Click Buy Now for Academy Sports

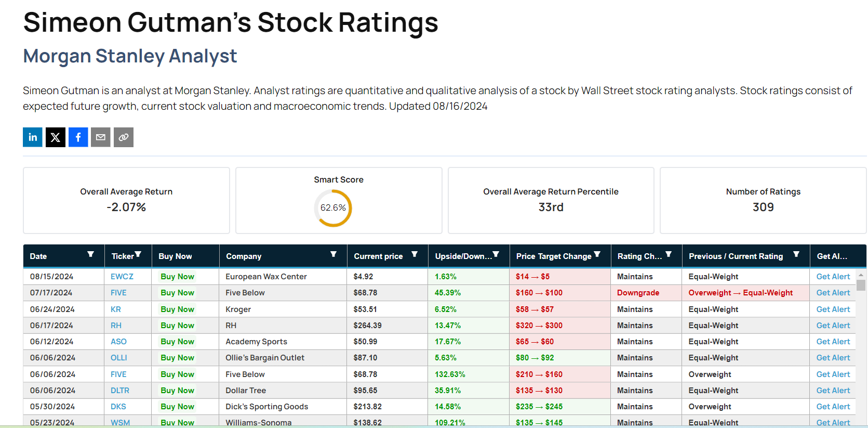click(x=177, y=342)
